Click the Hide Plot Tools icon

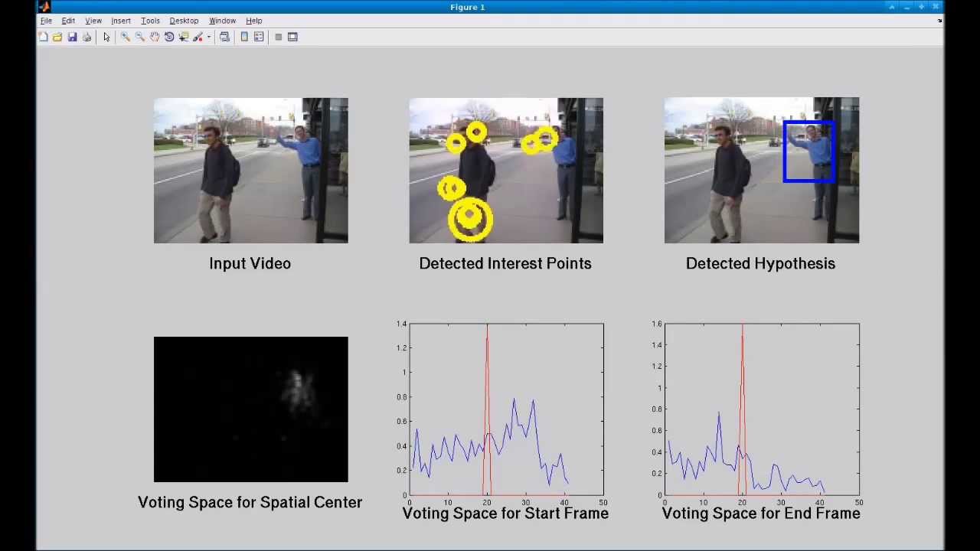coord(278,37)
